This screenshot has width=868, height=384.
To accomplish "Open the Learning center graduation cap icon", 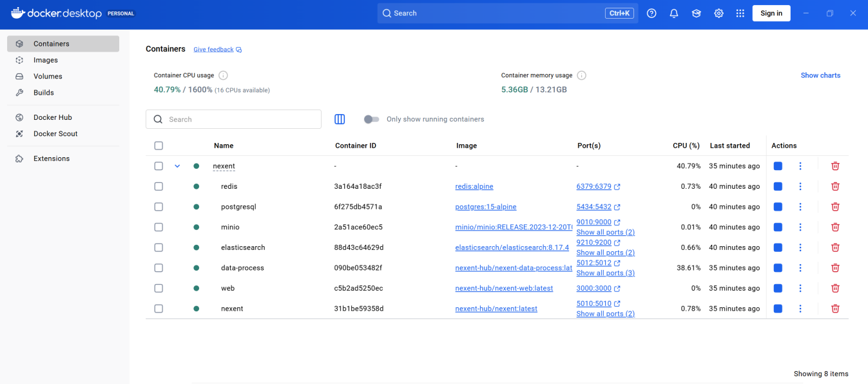I will [x=697, y=13].
